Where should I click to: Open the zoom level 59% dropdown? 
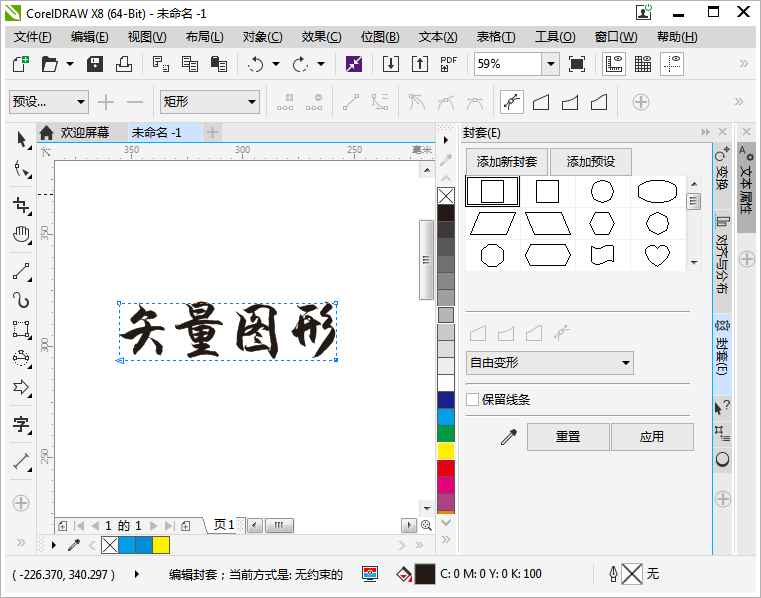pyautogui.click(x=550, y=64)
